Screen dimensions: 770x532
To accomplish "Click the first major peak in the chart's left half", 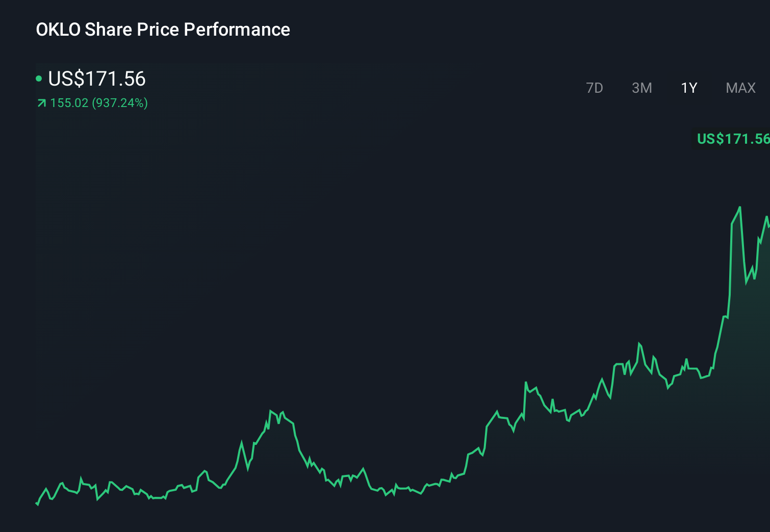I will coord(271,411).
